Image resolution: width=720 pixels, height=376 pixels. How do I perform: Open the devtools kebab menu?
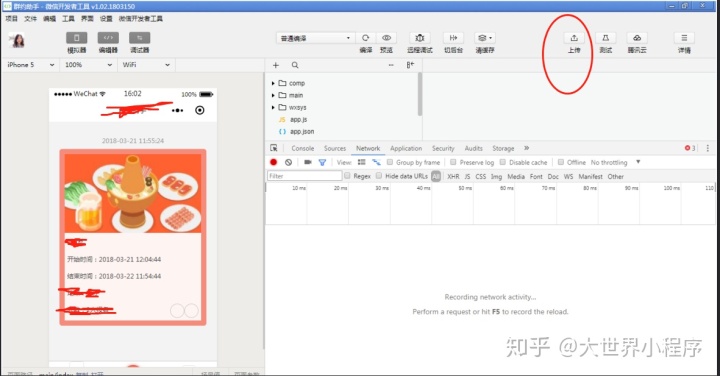(x=708, y=148)
